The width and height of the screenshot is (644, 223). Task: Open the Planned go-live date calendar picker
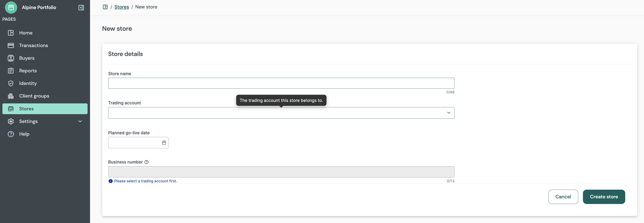pos(164,142)
